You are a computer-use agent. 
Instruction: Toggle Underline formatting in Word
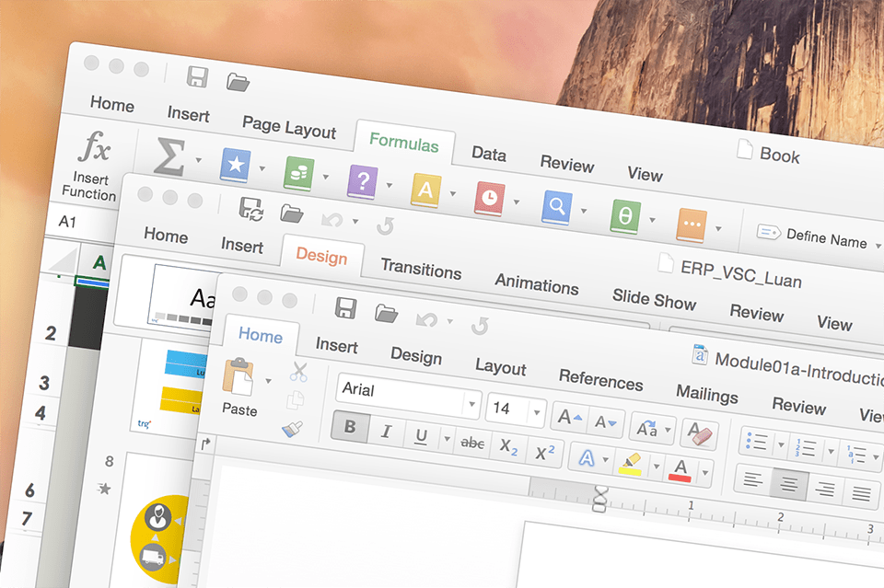[x=421, y=436]
